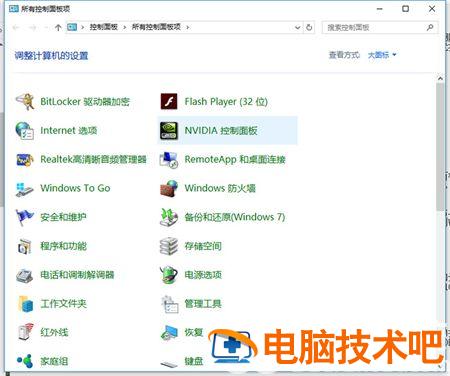Click the 备份和还原(Windows 7) icon
Screen dimensions: 450x376
pos(169,217)
